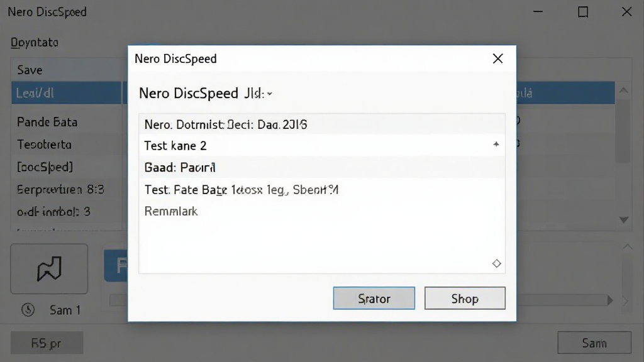Select the highlighted 'Leai/dl' row
644x362 pixels.
pyautogui.click(x=67, y=93)
